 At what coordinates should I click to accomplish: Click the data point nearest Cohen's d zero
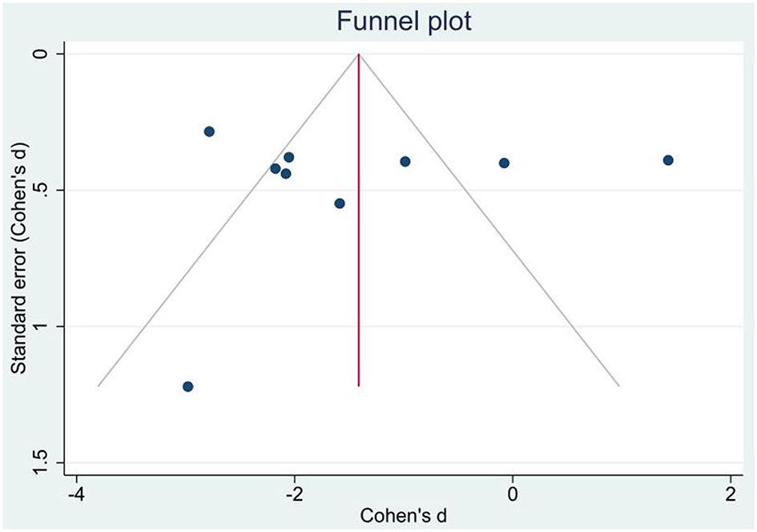click(504, 163)
